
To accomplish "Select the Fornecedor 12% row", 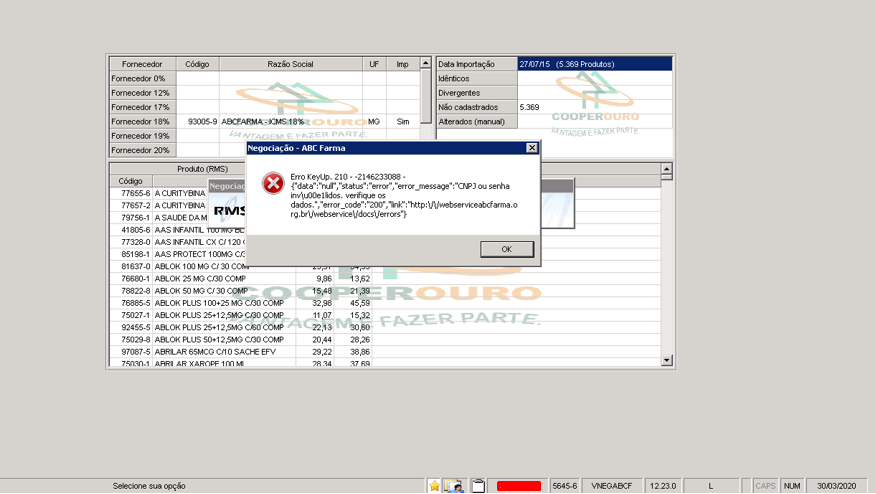I will [265, 93].
